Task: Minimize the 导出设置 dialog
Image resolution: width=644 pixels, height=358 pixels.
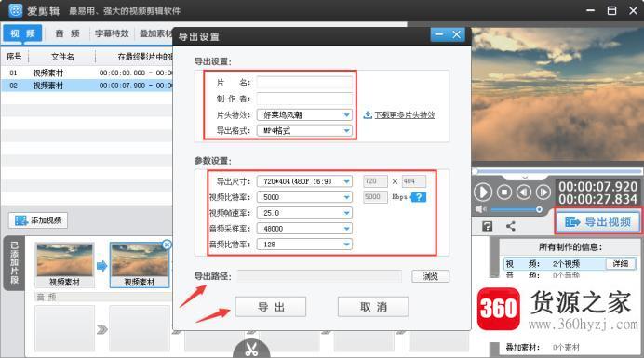Action: tap(439, 35)
